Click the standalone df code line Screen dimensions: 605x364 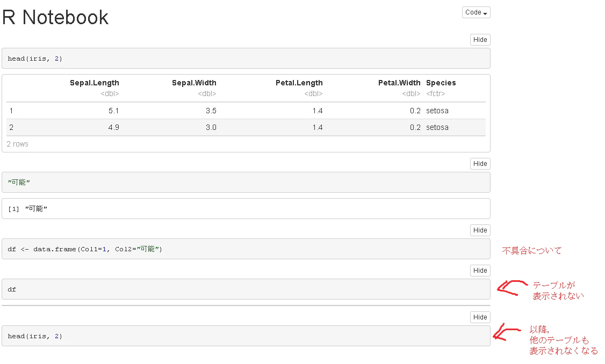pos(12,289)
